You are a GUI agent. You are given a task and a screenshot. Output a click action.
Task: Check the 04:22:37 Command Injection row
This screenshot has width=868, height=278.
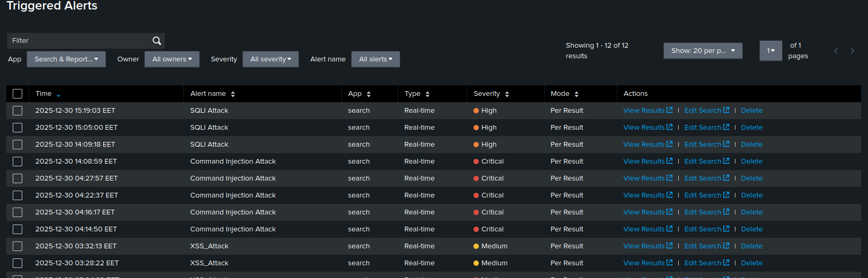[x=17, y=195]
